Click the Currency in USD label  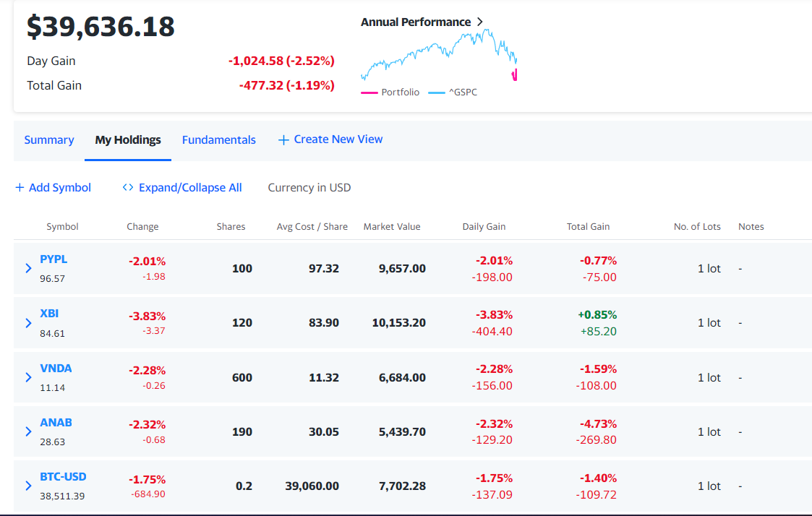pos(309,187)
